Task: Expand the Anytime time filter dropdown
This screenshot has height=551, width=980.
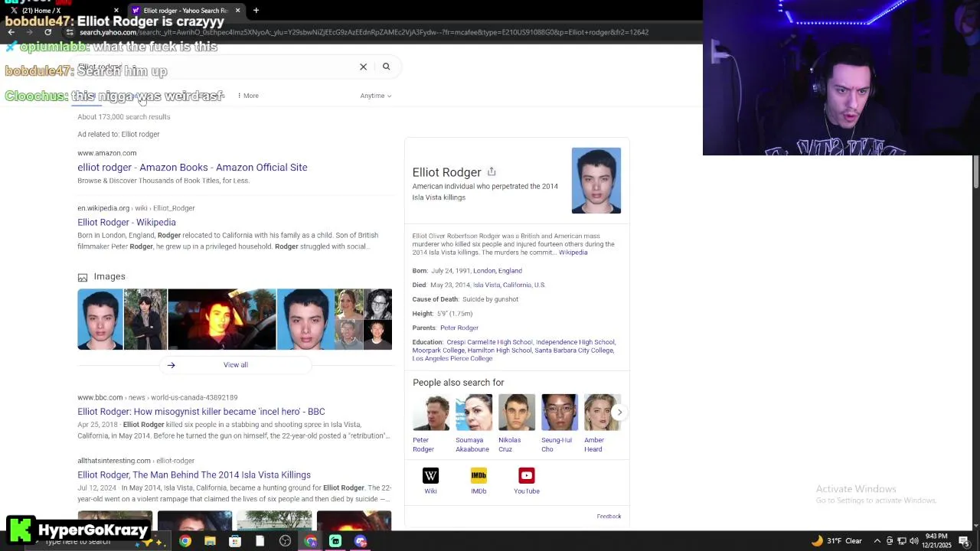Action: pyautogui.click(x=376, y=96)
